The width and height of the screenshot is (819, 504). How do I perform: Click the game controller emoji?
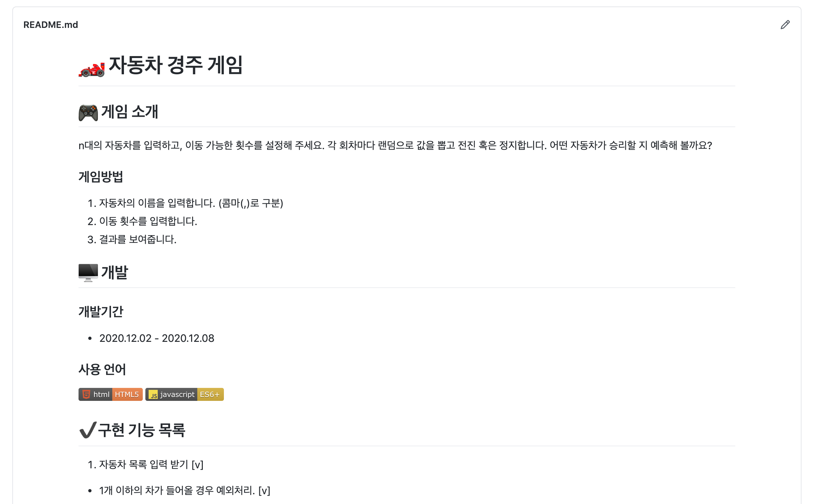pyautogui.click(x=88, y=113)
